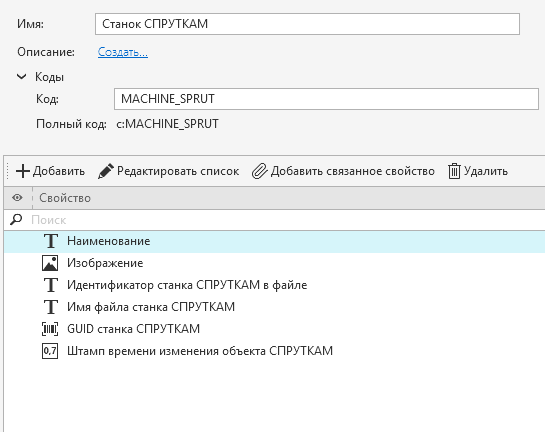Click the text T icon beside Наименование
545x432 pixels.
tap(51, 241)
